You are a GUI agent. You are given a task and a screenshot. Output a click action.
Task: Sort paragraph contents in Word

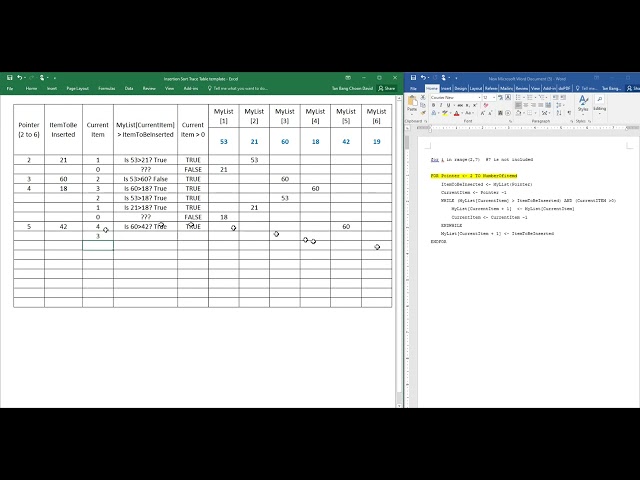pos(559,113)
